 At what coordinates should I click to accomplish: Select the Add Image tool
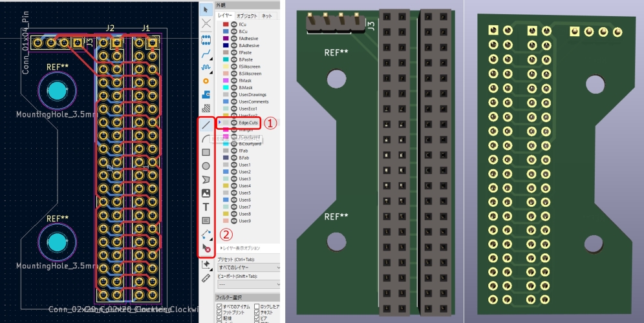(x=206, y=193)
